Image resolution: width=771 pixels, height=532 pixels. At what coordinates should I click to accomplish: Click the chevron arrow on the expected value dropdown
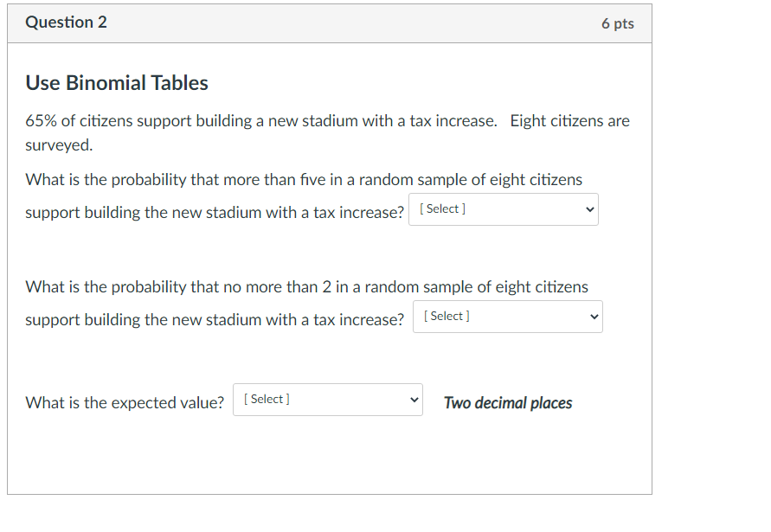point(416,399)
